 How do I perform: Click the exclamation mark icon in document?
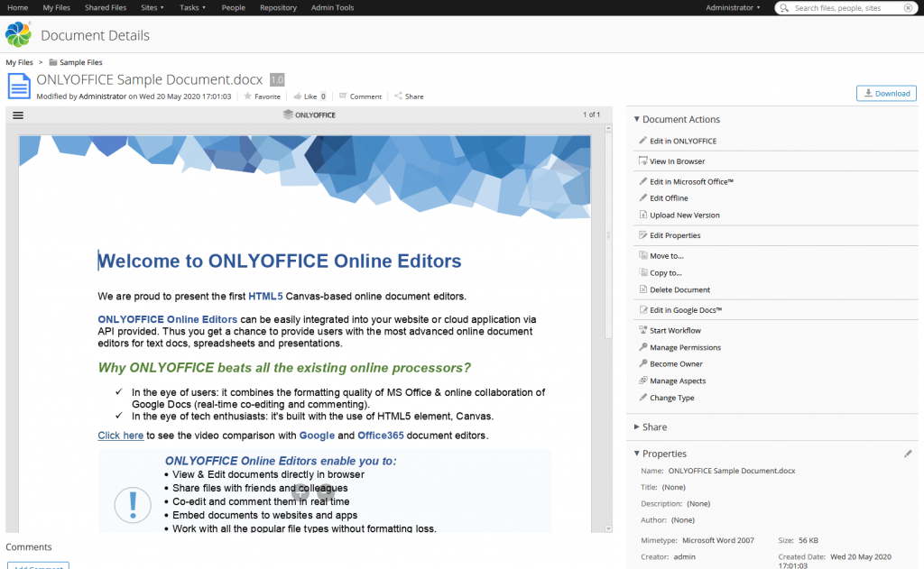tap(133, 505)
